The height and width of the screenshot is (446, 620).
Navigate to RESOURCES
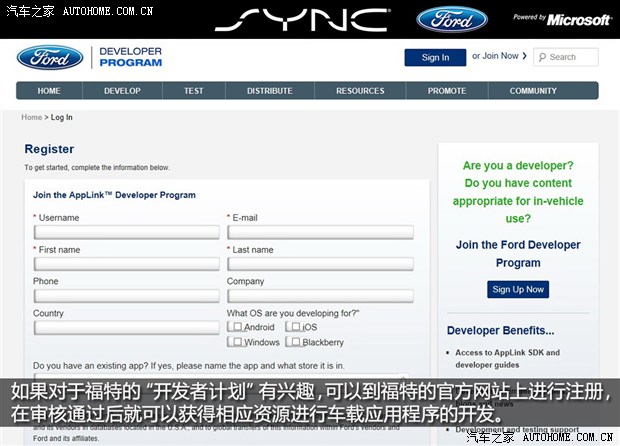tap(360, 91)
